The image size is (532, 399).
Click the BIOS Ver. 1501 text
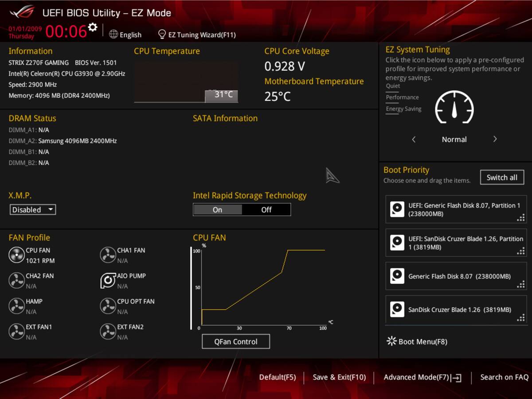coord(96,62)
